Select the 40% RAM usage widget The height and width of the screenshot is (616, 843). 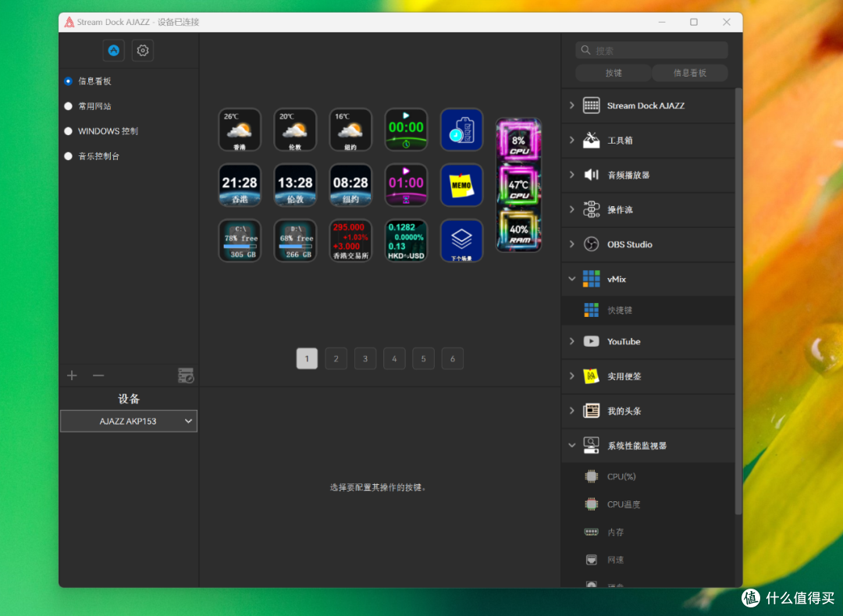coord(518,230)
